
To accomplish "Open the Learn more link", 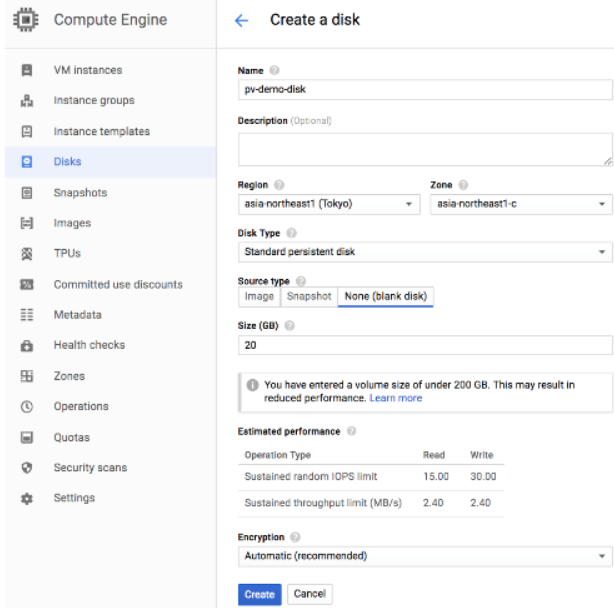I will (395, 398).
